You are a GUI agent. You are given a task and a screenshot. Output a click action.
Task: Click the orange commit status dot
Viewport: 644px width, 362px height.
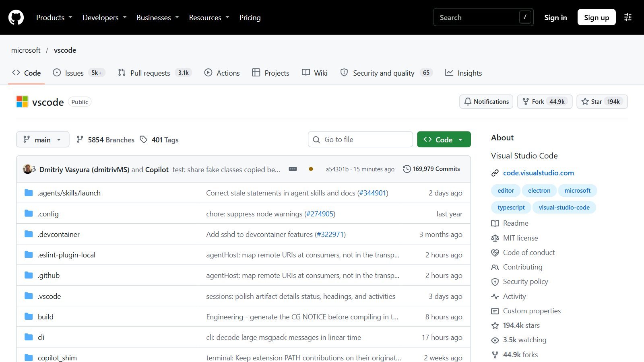click(x=311, y=169)
